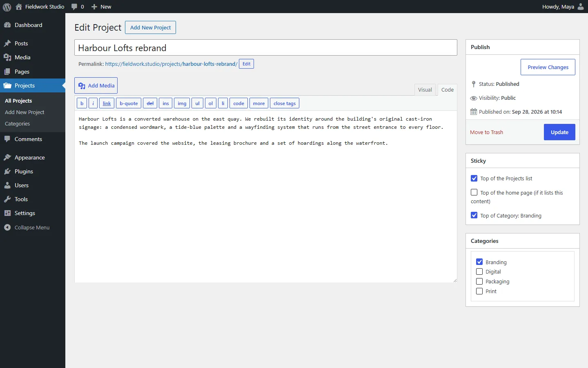Switch to the Code editor tab
588x368 pixels.
[448, 90]
